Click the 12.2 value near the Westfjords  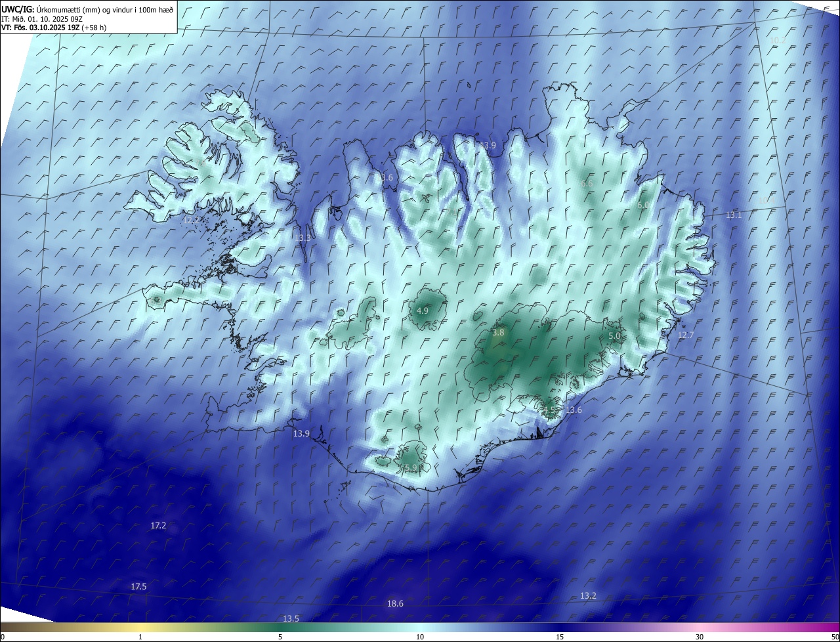coord(190,221)
